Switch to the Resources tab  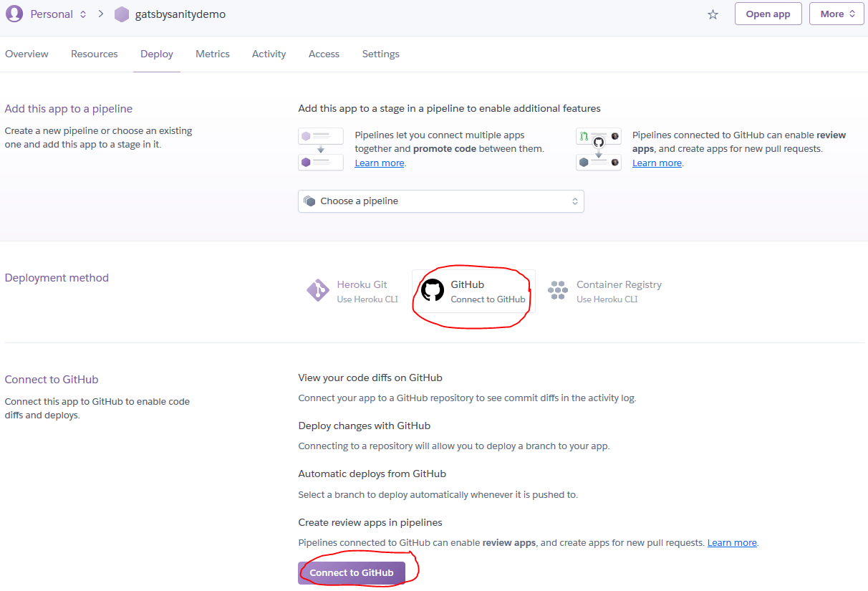click(95, 54)
